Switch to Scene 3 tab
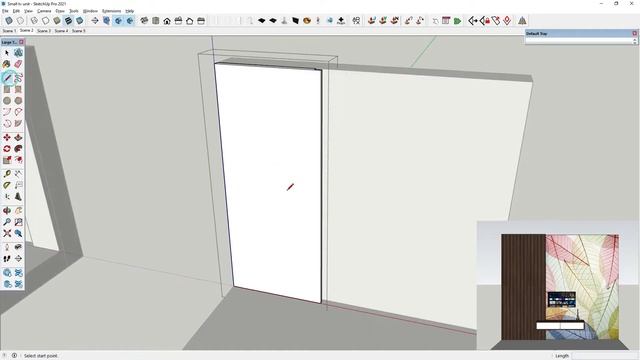The height and width of the screenshot is (360, 640). [x=44, y=31]
